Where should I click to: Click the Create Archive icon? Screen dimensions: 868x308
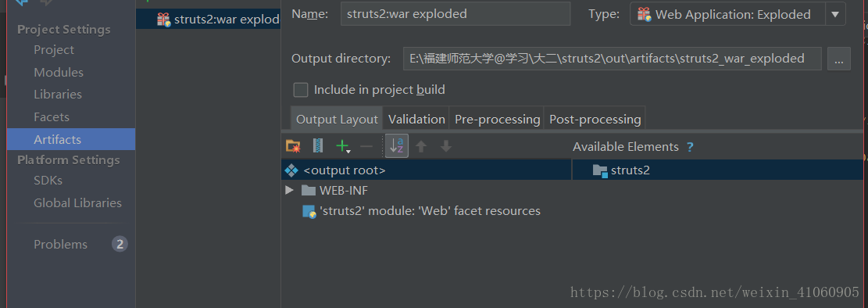(x=318, y=146)
